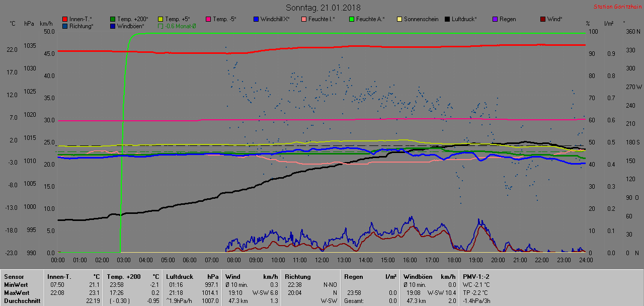Viewport: 644px width, 306px height.
Task: Click the pink Temp. -5 legend square
Action: (209, 19)
